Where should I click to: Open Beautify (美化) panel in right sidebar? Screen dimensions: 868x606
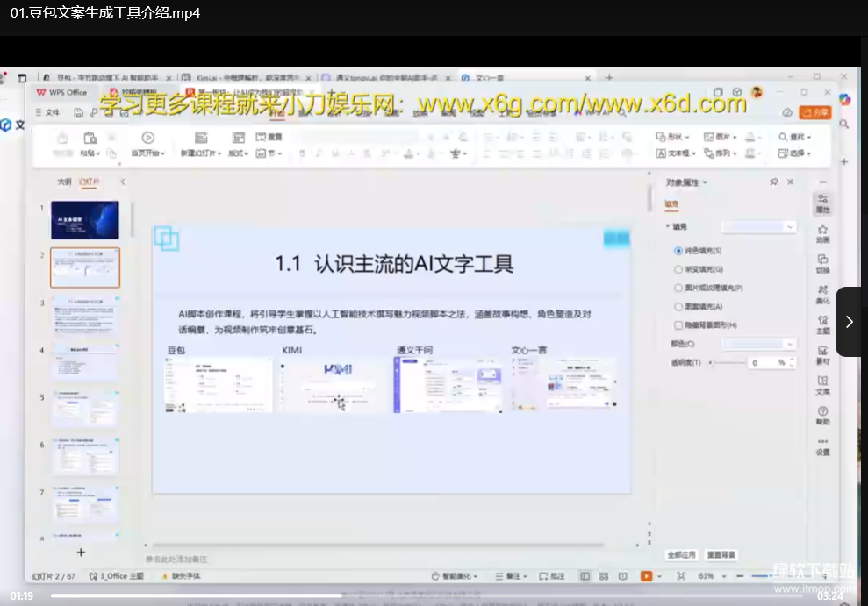(822, 295)
